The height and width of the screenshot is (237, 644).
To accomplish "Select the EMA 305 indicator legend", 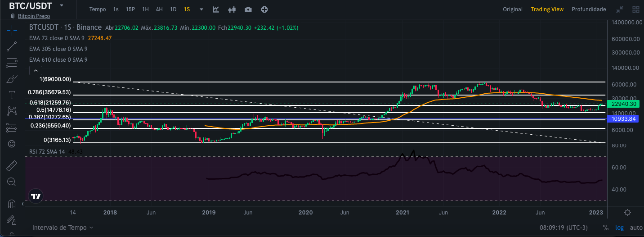I will click(x=58, y=49).
